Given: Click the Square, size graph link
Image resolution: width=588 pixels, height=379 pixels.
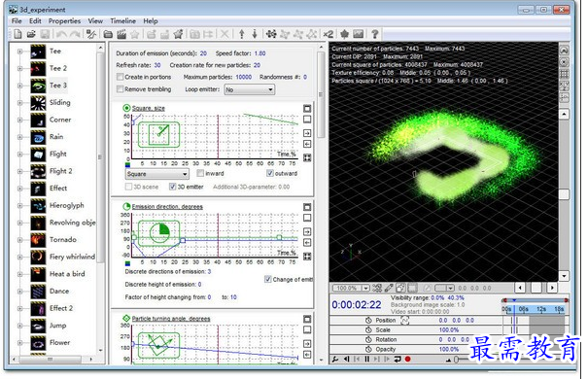Looking at the screenshot, I should click(148, 108).
